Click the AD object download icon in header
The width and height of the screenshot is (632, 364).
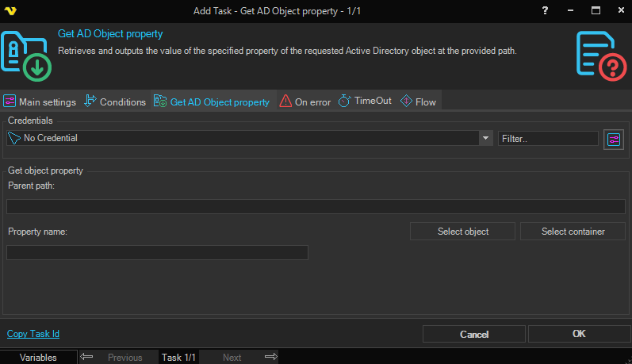coord(26,56)
